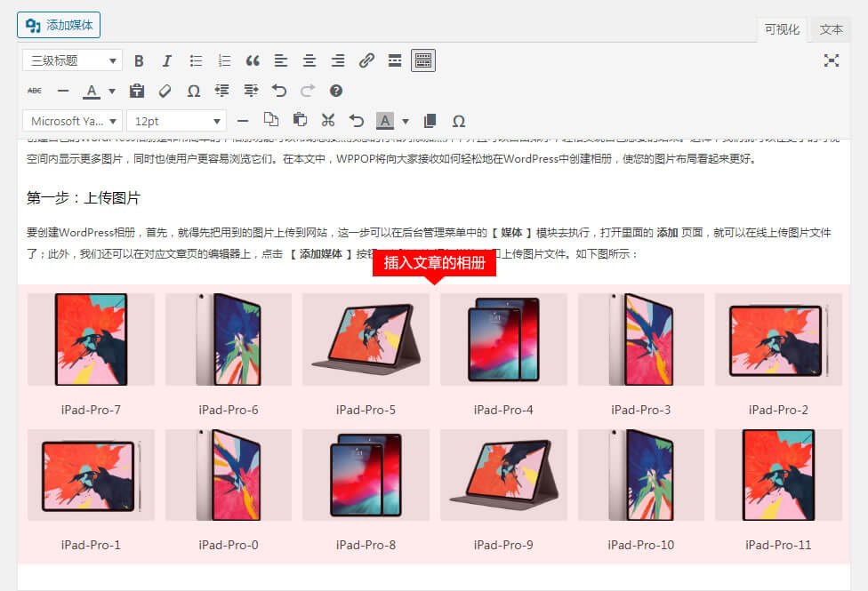This screenshot has width=868, height=591.
Task: Insert or edit a link
Action: [366, 60]
